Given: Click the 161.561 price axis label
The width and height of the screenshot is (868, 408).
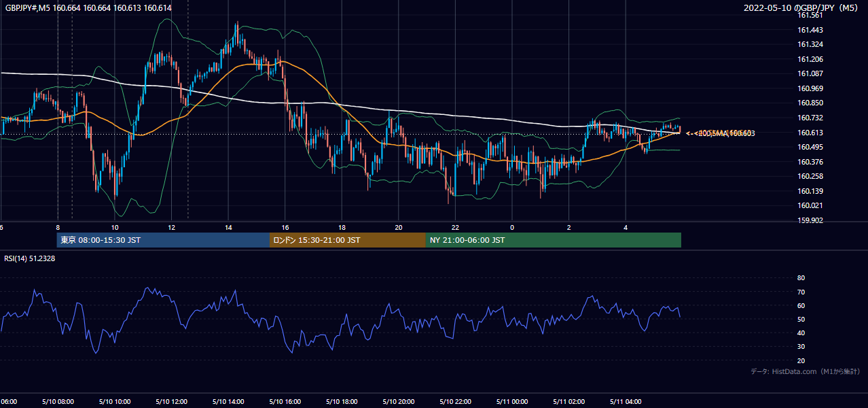Looking at the screenshot, I should [x=810, y=15].
